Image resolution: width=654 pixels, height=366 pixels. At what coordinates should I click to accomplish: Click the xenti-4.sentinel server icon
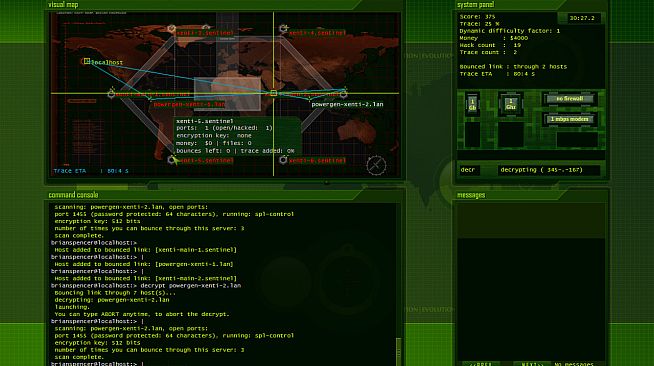click(283, 29)
